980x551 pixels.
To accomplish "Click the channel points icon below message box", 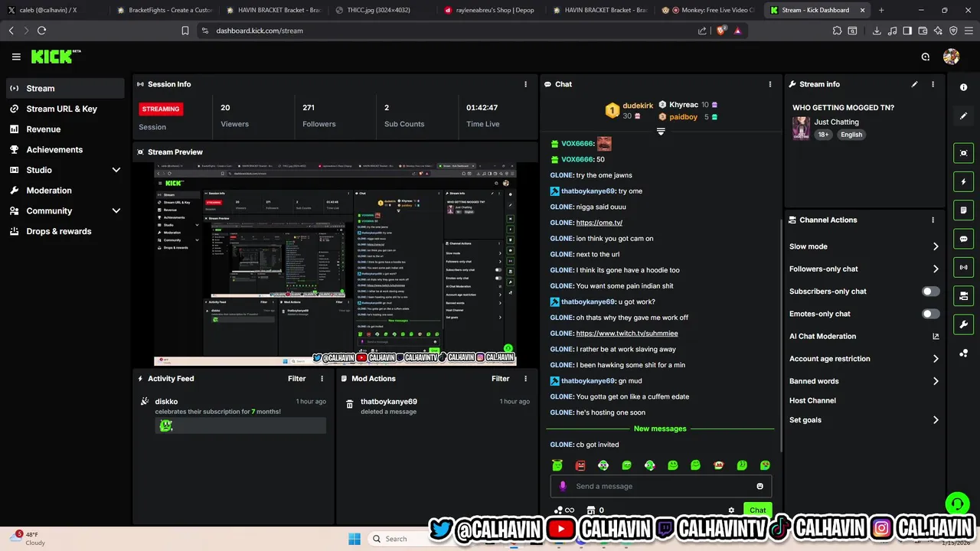I will pos(563,510).
